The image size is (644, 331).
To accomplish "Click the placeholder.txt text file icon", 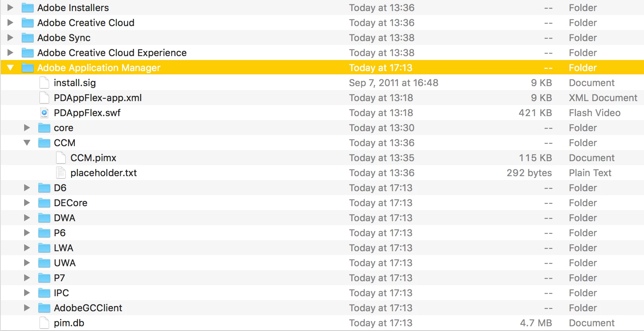I will click(61, 173).
